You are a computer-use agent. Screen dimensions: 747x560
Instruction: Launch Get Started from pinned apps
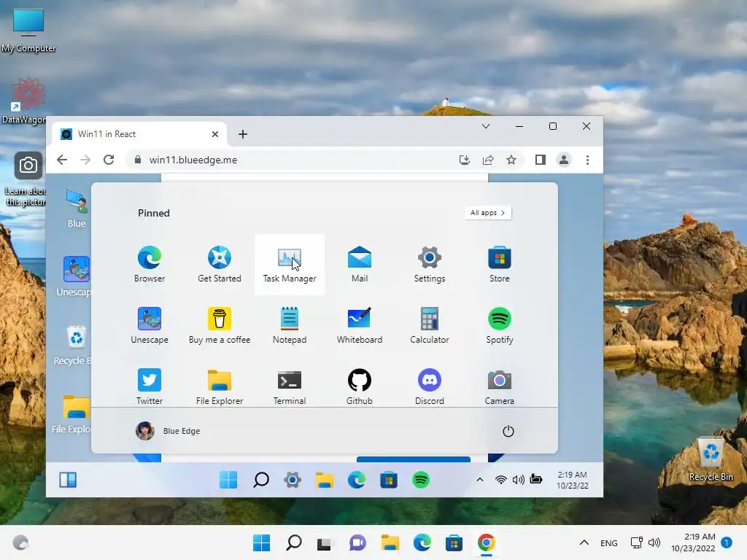pos(219,264)
